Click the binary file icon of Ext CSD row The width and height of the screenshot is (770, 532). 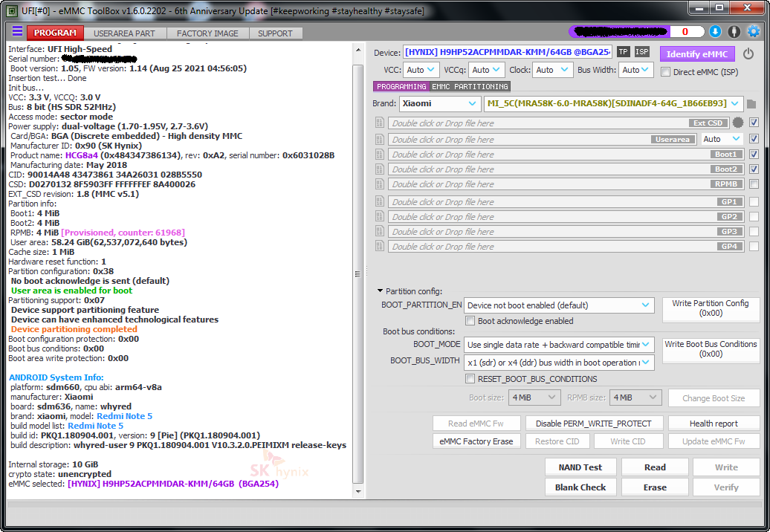[x=380, y=123]
